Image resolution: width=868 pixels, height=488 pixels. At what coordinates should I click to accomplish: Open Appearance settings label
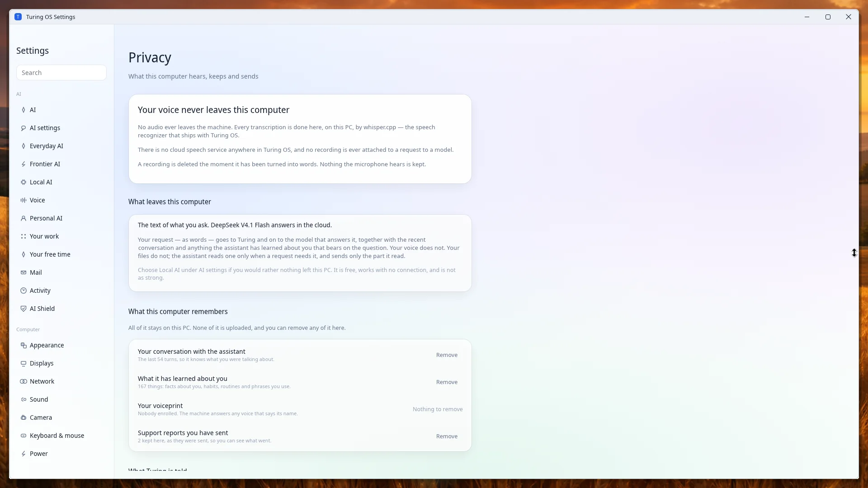click(47, 345)
